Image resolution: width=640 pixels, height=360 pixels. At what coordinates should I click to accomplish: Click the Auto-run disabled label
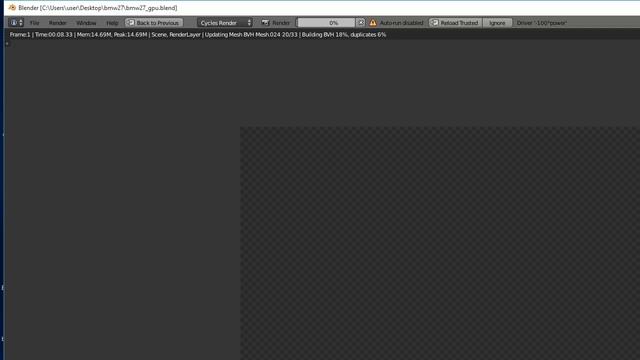click(402, 23)
